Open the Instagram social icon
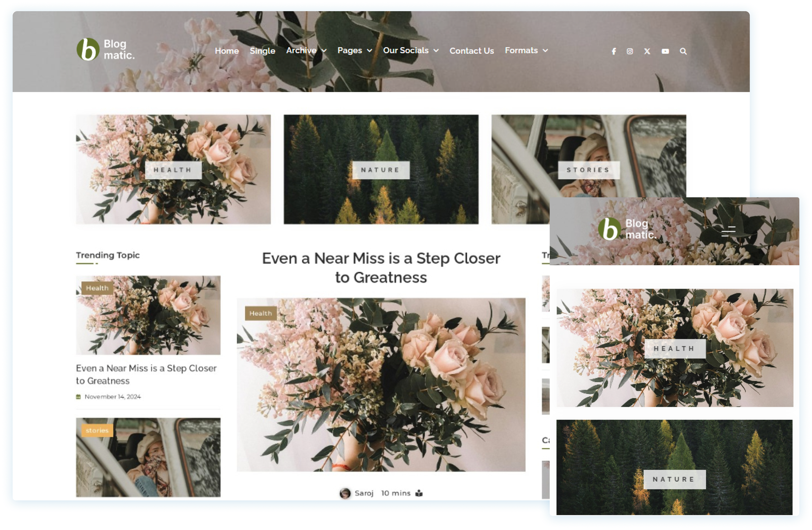Screen dimensions: 812x530 click(x=630, y=51)
